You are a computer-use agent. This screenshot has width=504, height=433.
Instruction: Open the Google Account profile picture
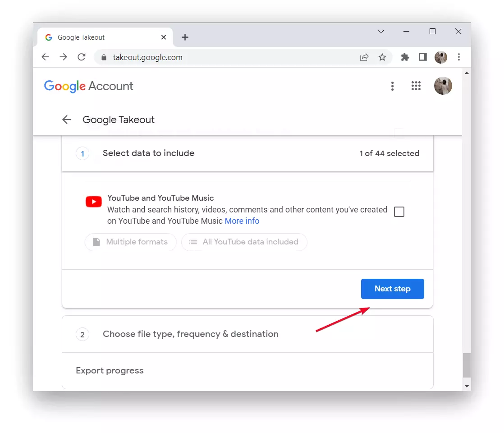[x=443, y=86]
